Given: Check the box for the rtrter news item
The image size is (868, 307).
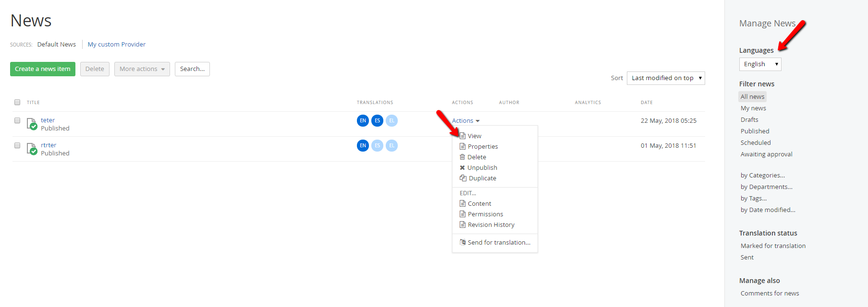Looking at the screenshot, I should (17, 145).
